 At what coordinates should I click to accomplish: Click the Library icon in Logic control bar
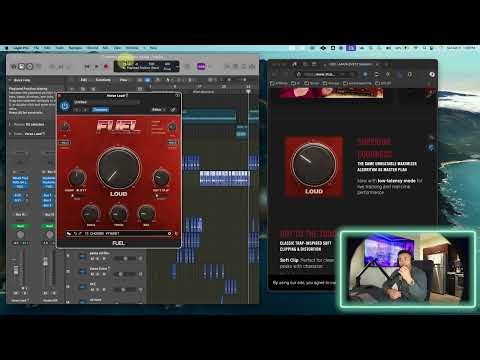coord(14,67)
